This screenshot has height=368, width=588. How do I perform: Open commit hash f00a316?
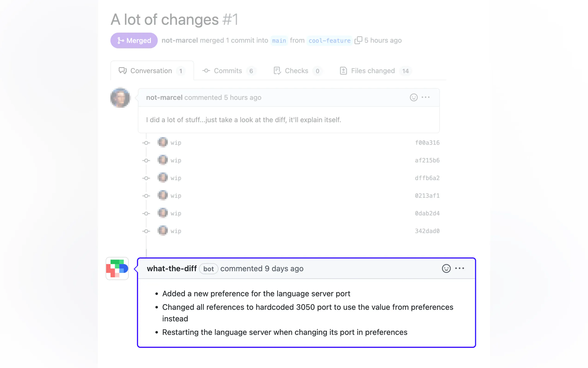427,143
